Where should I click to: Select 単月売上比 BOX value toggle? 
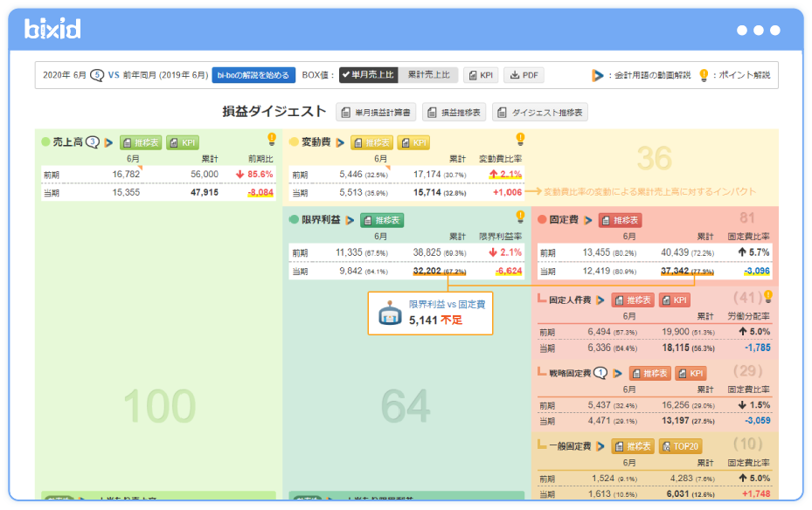(x=368, y=75)
